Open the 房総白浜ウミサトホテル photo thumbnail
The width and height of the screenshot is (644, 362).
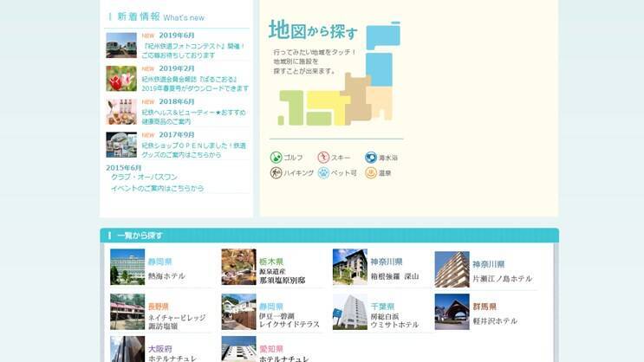point(350,312)
